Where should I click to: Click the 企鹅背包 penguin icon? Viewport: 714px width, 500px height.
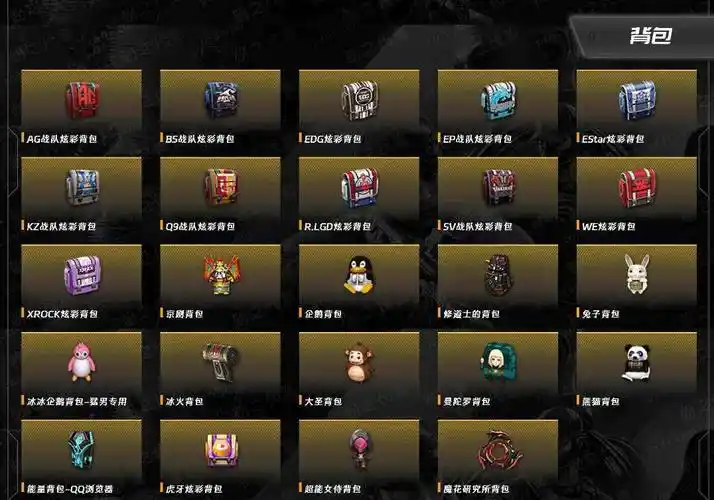[x=359, y=275]
